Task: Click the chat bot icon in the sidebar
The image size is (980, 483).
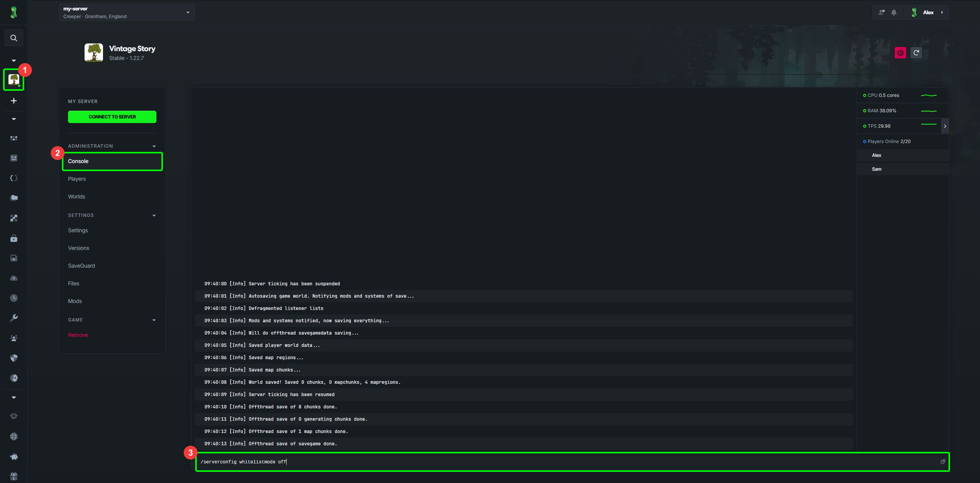Action: click(14, 416)
